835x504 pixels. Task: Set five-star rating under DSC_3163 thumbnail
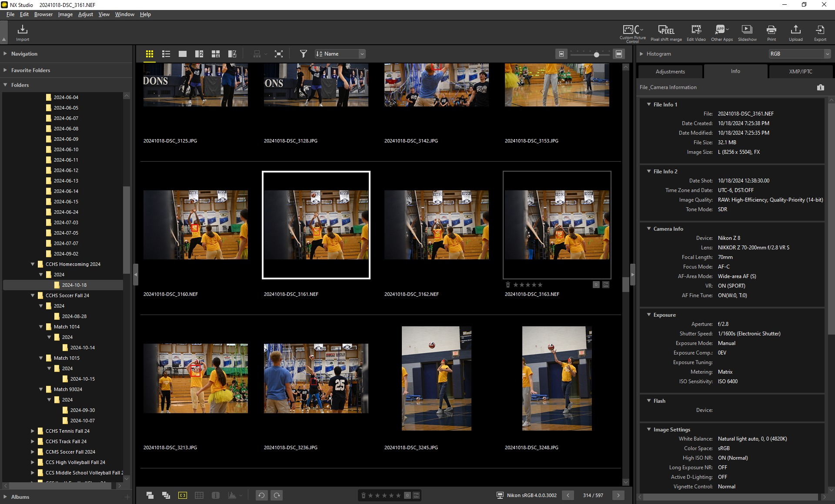[x=540, y=285]
